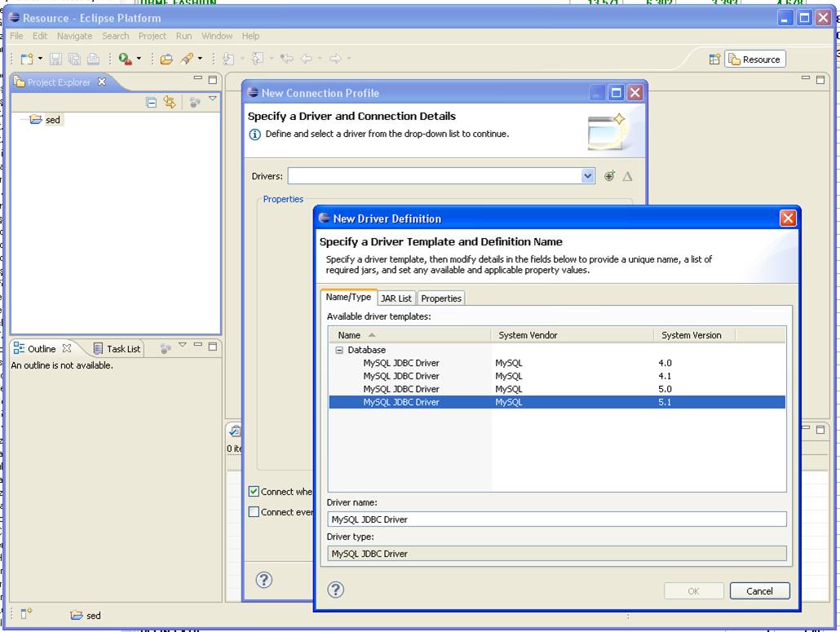Select MySQL JDBC Driver version 5.0 row
This screenshot has width=840, height=632.
pos(557,389)
